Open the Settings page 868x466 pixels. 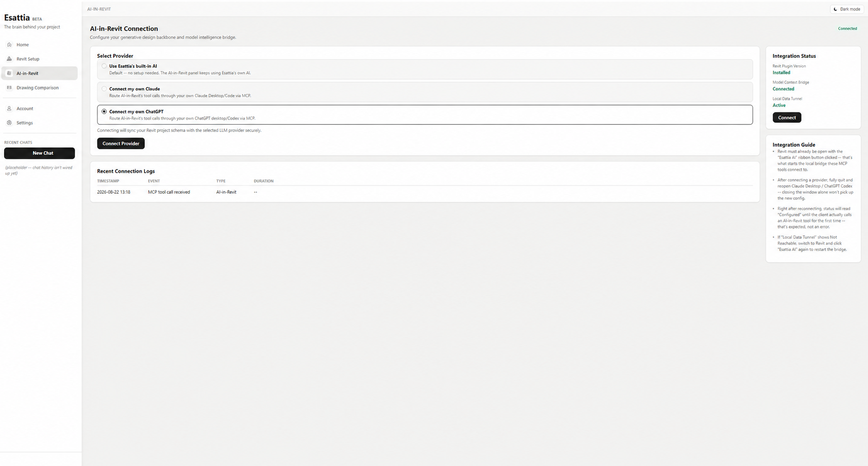click(x=40, y=123)
